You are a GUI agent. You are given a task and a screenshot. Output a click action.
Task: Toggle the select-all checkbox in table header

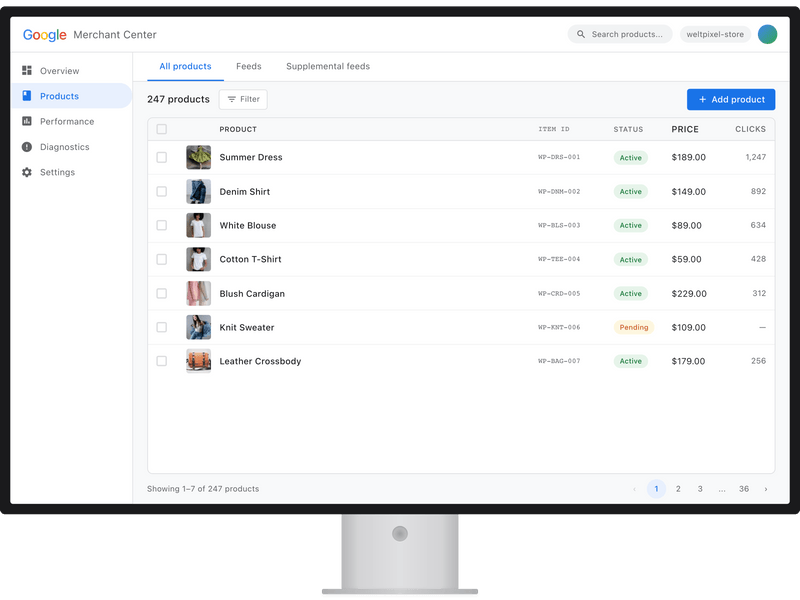pyautogui.click(x=161, y=129)
